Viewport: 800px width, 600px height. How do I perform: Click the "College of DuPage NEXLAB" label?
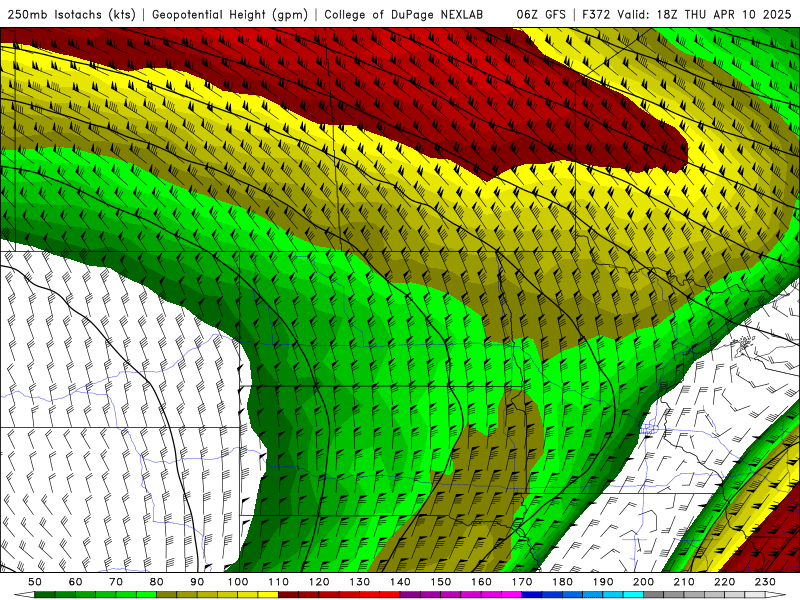404,14
